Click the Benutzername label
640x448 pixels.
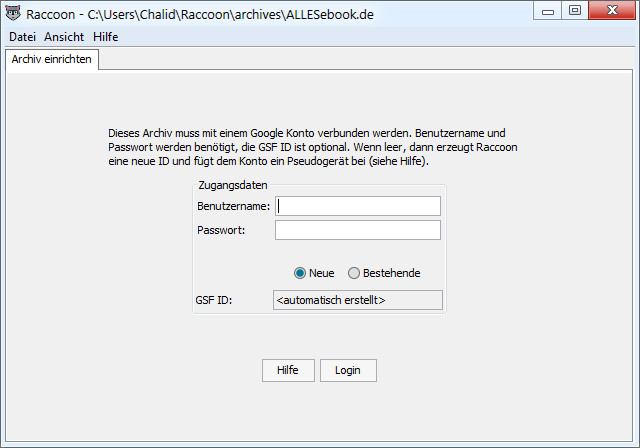(x=233, y=206)
